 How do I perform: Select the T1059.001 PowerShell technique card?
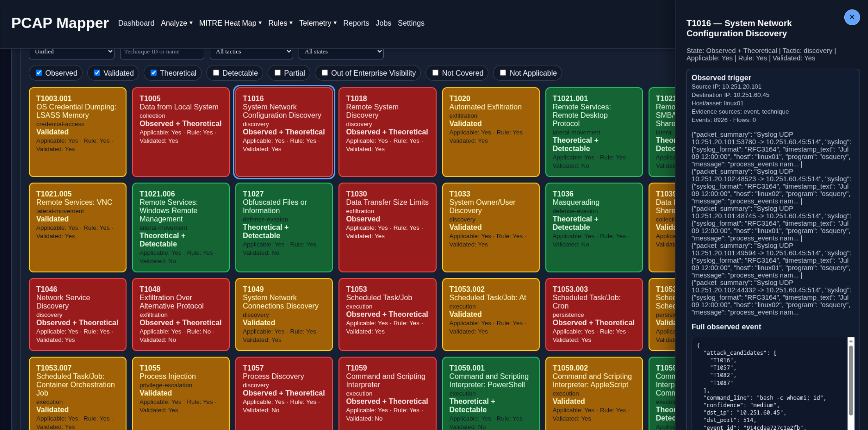(491, 394)
